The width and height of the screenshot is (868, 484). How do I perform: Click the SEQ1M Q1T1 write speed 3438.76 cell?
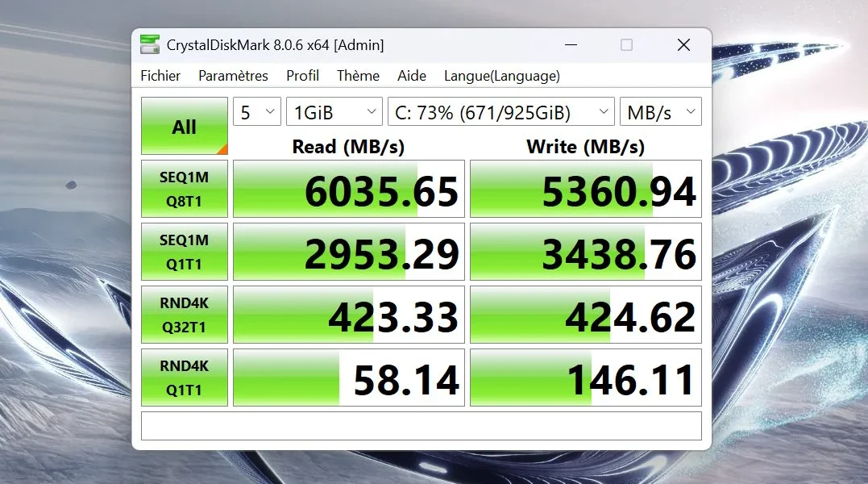pyautogui.click(x=585, y=251)
